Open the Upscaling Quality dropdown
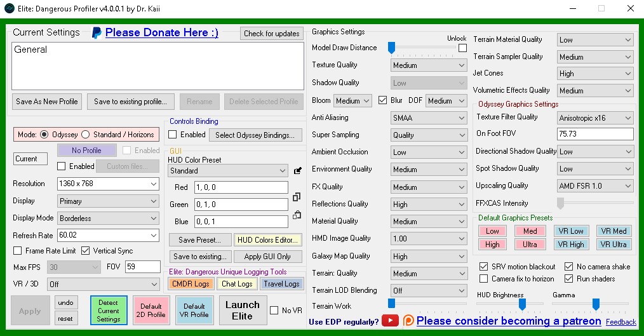 pyautogui.click(x=594, y=186)
